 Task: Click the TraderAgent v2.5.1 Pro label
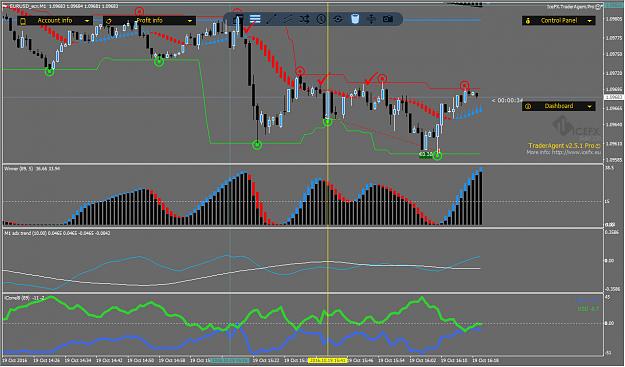[564, 146]
